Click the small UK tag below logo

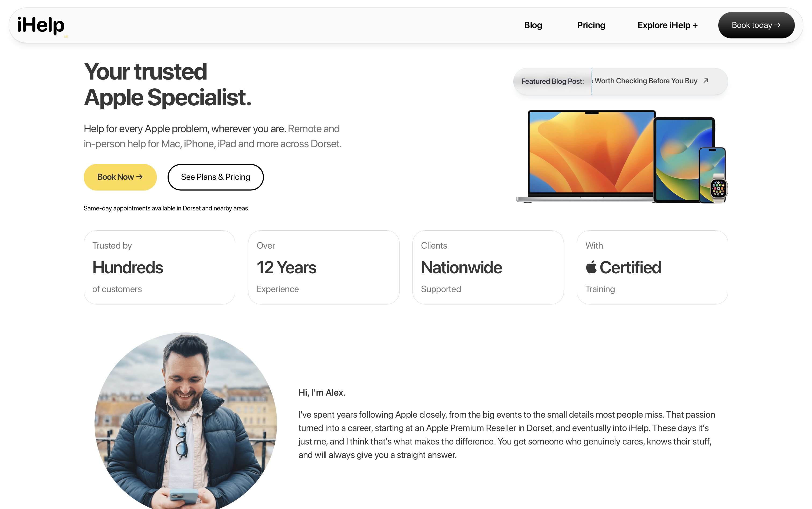66,37
